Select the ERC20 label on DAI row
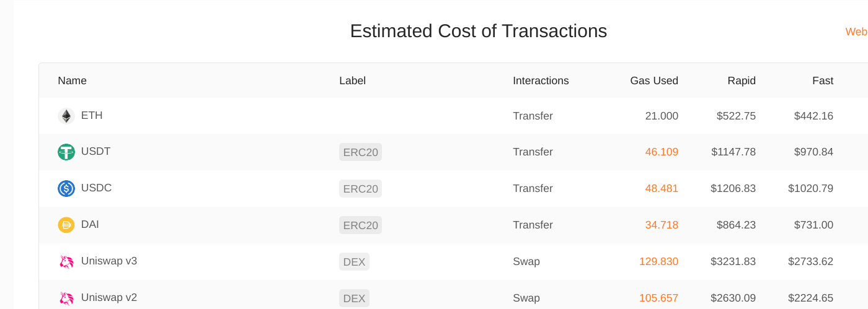This screenshot has width=868, height=309. [x=360, y=225]
